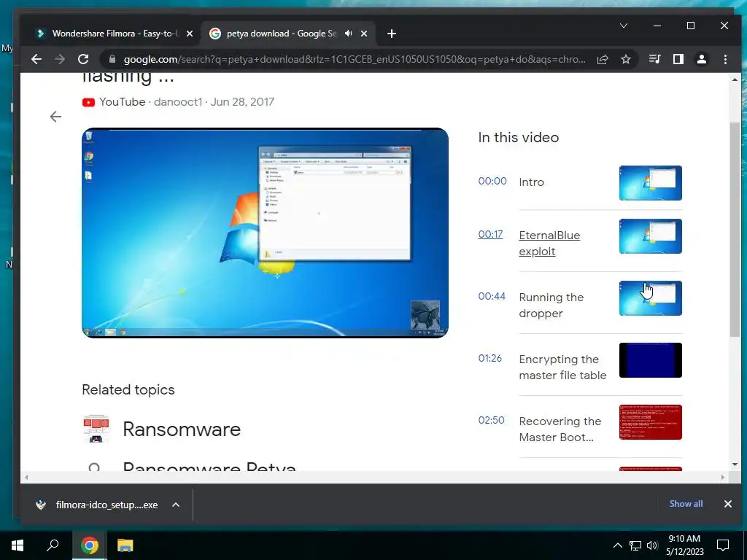Click the scroll down arrow
The height and width of the screenshot is (560, 747).
tap(735, 464)
